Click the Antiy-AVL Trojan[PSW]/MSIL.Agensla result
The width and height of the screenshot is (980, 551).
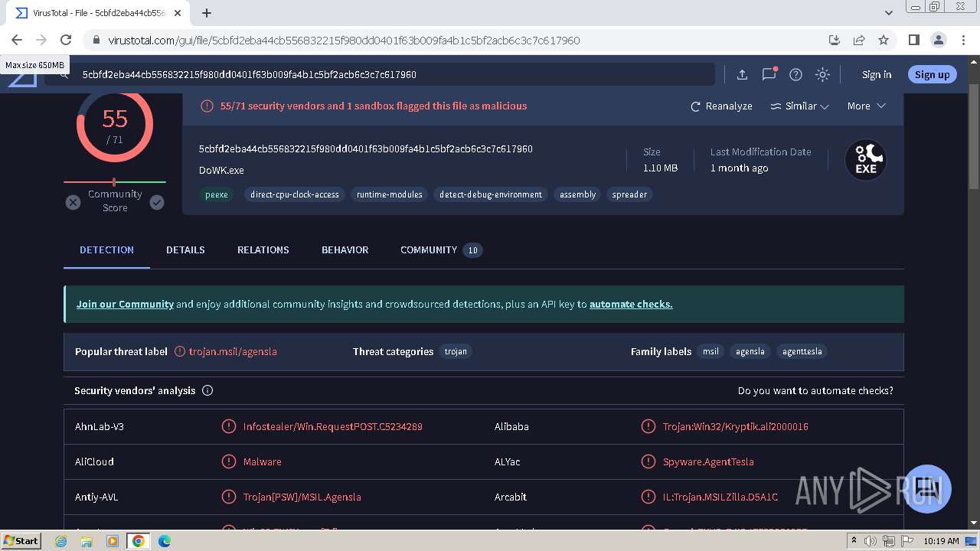302,497
